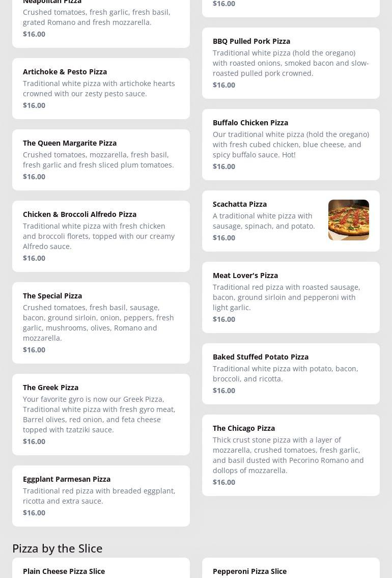Click The Chicago Pizza's thick crust description

[x=288, y=455]
